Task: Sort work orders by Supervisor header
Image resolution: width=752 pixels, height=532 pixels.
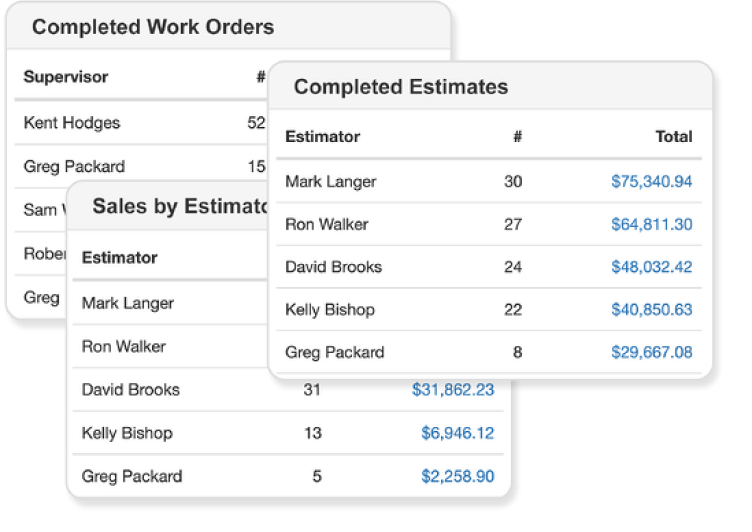Action: point(66,76)
